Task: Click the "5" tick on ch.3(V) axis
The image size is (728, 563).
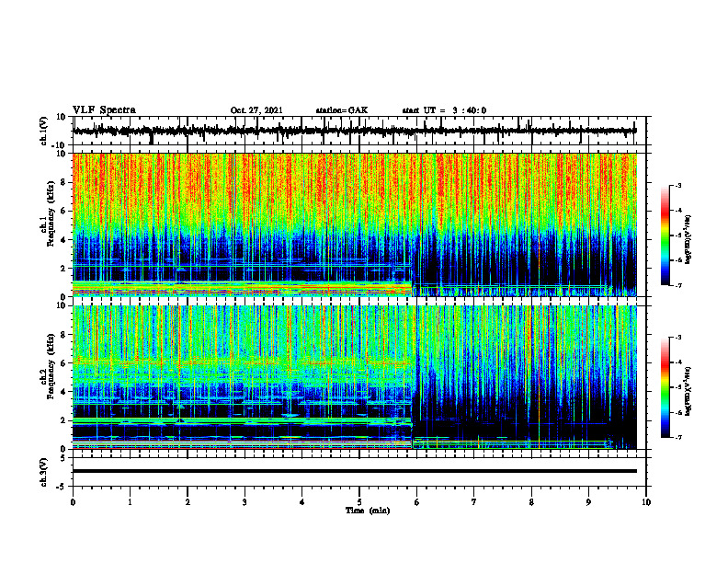Action: tap(64, 458)
